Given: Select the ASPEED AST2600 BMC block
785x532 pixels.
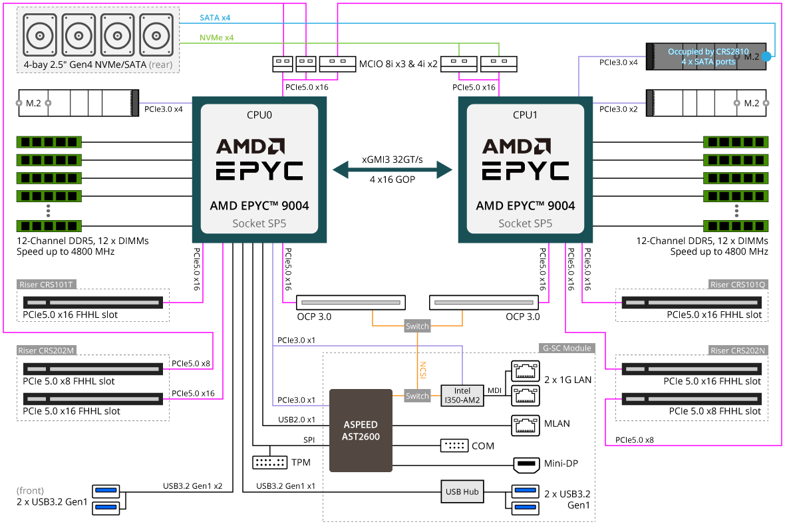Looking at the screenshot, I should pos(361,430).
